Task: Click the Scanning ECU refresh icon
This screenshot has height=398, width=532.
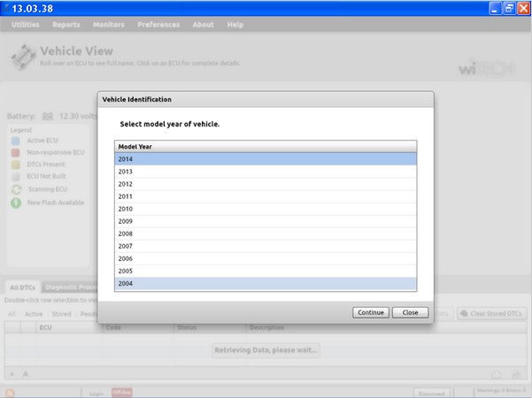Action: pyautogui.click(x=15, y=189)
